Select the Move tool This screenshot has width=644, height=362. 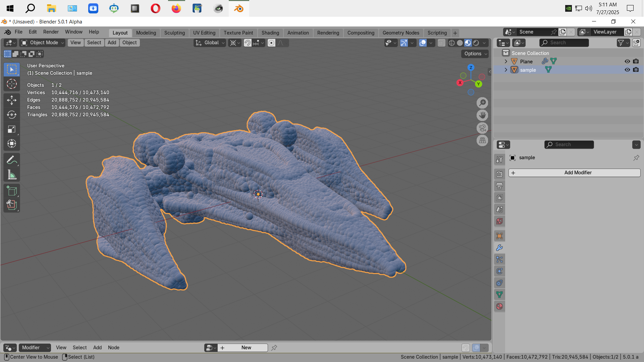(12, 100)
